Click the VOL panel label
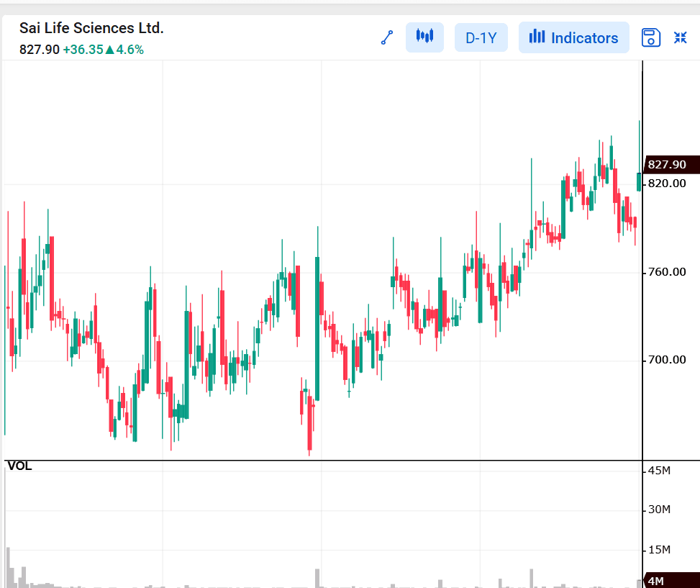This screenshot has width=700, height=588. tap(19, 466)
